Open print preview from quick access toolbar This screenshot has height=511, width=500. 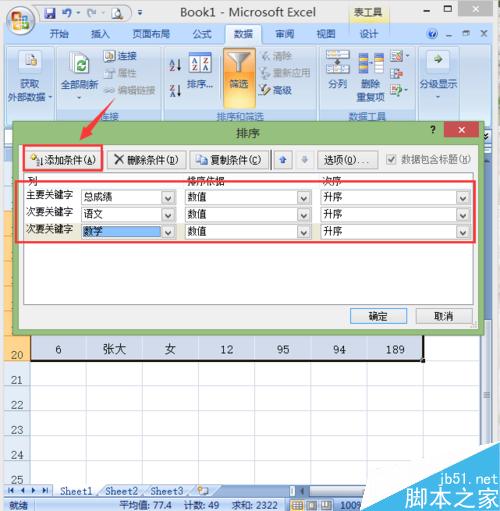(x=117, y=14)
